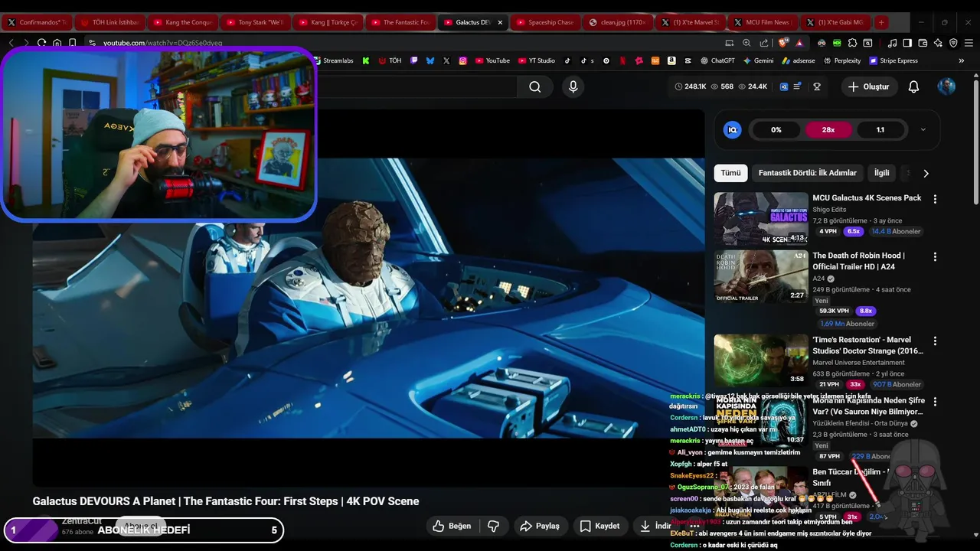Open the Gemini bookmark
980x551 pixels.
[x=758, y=60]
